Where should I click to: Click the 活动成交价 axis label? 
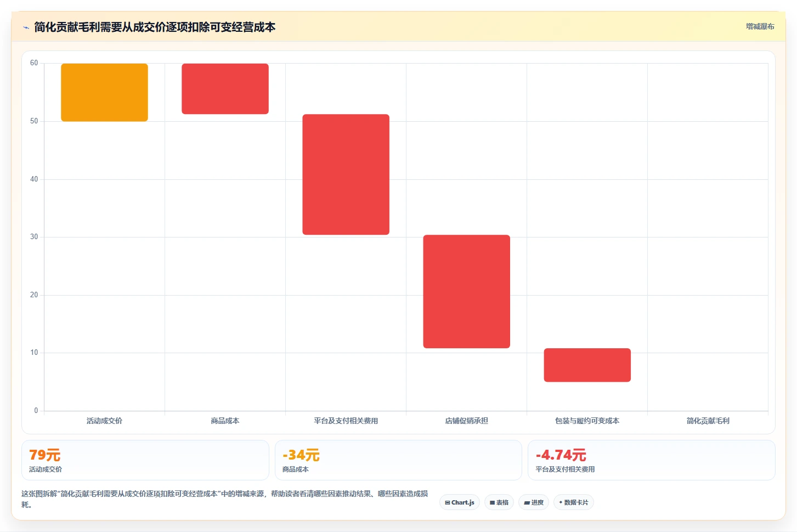coord(104,421)
